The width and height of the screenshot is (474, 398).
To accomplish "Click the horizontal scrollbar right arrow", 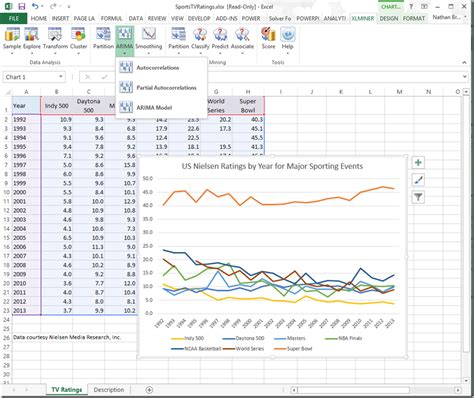I will pyautogui.click(x=458, y=390).
